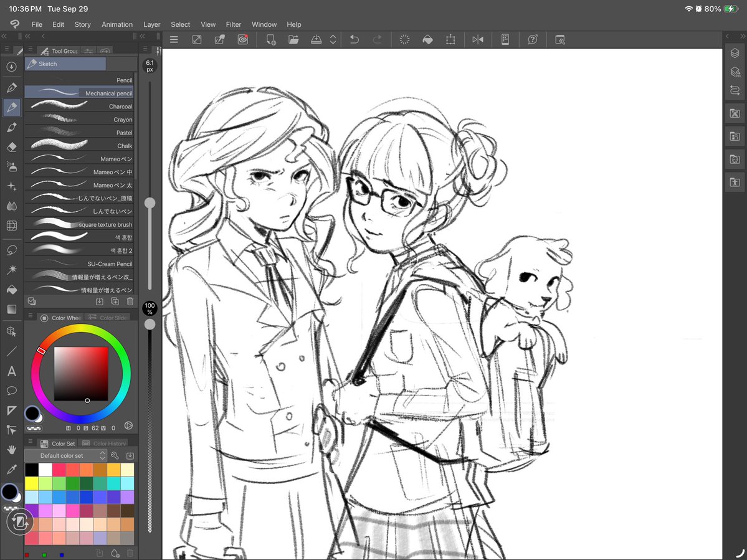Select the Pencil tool in the toolbar
This screenshot has height=560, width=747.
(x=12, y=107)
